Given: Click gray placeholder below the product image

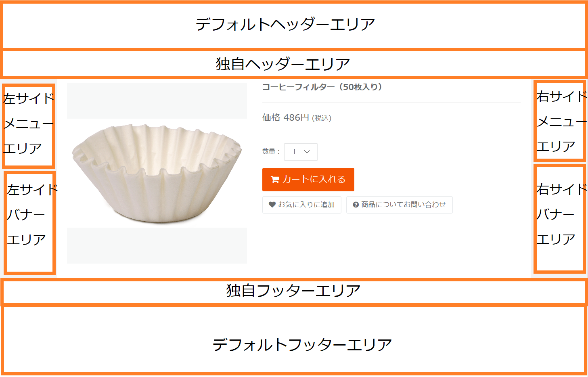Looking at the screenshot, I should 157,245.
